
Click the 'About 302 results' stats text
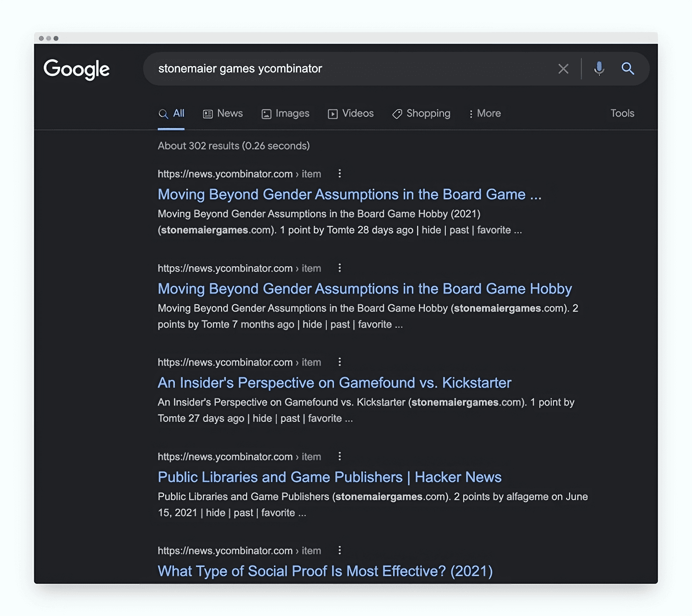(234, 146)
